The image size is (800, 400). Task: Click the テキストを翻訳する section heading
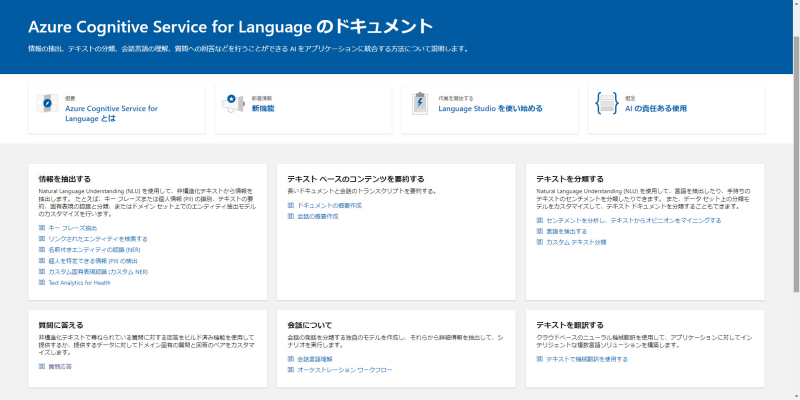click(x=570, y=325)
